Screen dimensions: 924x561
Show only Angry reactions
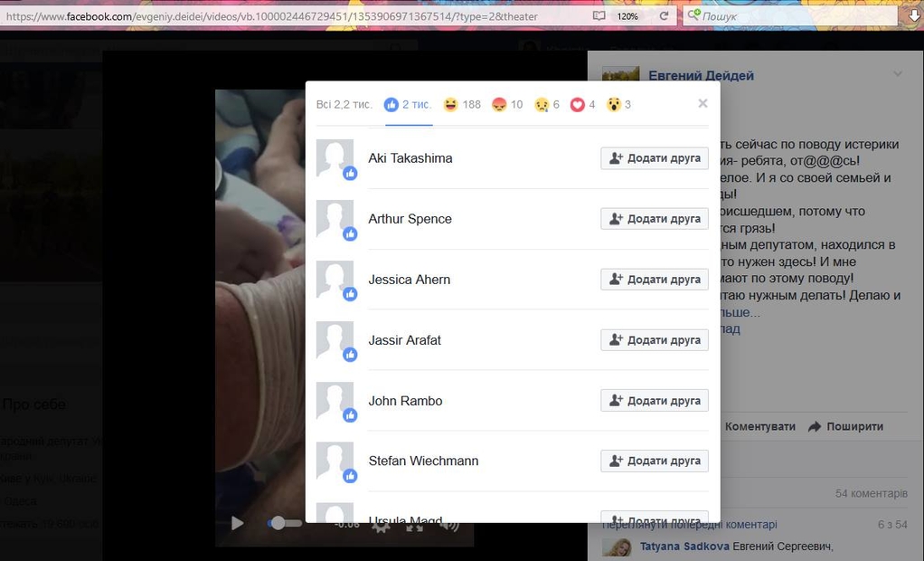click(506, 104)
